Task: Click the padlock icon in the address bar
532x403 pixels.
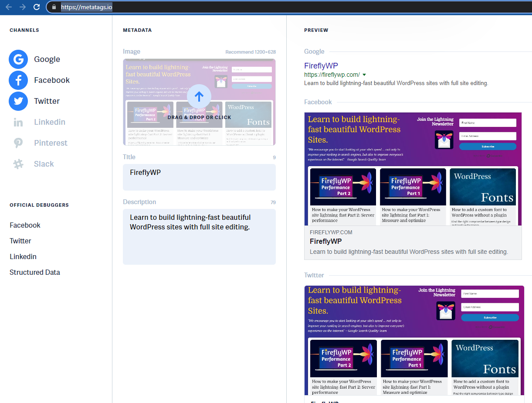Action: [x=54, y=7]
